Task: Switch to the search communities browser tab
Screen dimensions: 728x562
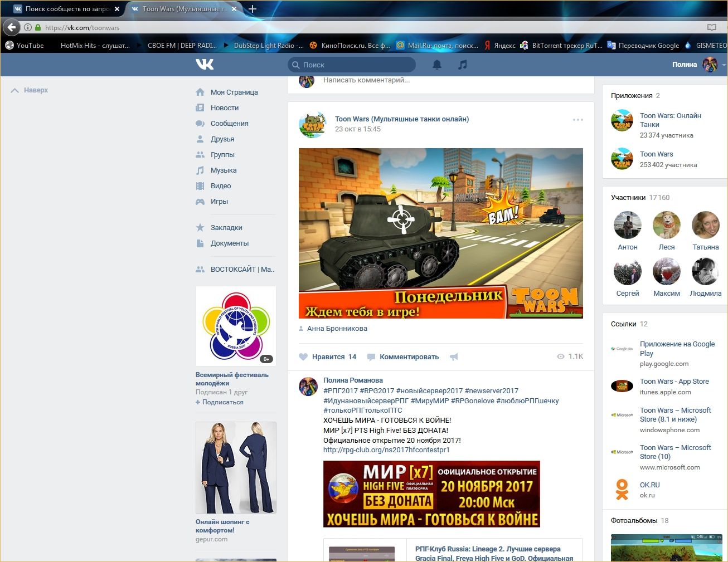Action: pos(66,9)
